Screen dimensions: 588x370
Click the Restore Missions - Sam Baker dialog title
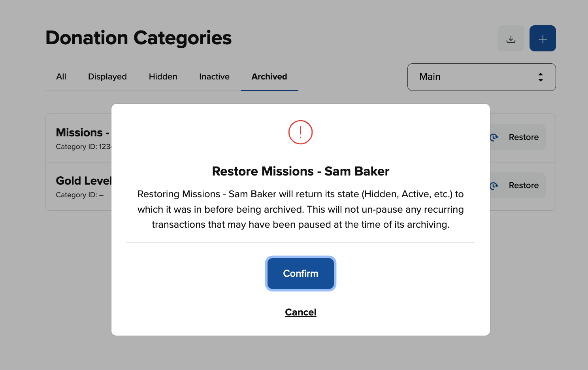point(300,171)
